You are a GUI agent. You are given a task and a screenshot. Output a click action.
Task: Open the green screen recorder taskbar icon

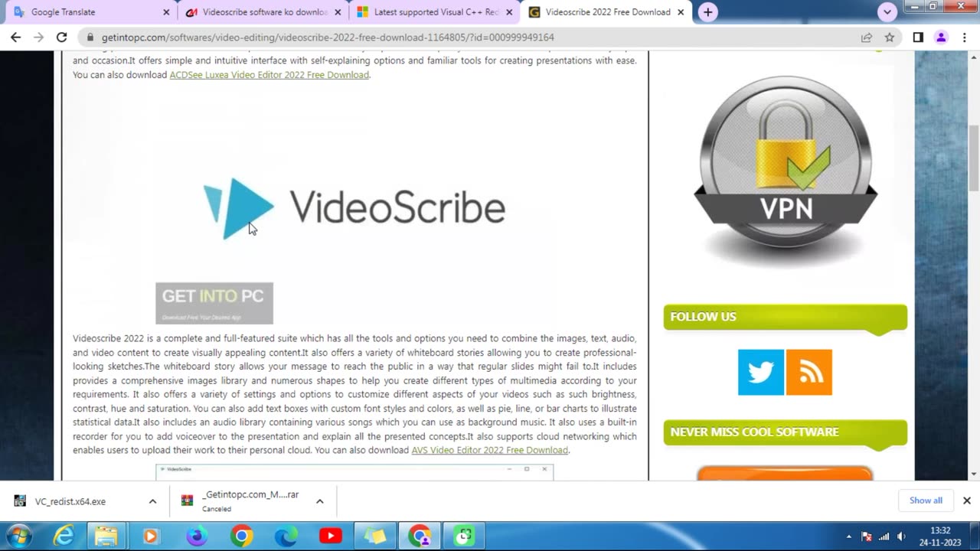tap(465, 536)
